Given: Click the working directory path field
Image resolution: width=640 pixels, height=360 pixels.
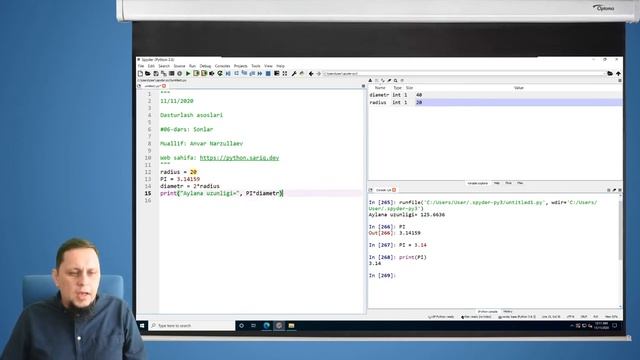Looking at the screenshot, I should (x=463, y=73).
